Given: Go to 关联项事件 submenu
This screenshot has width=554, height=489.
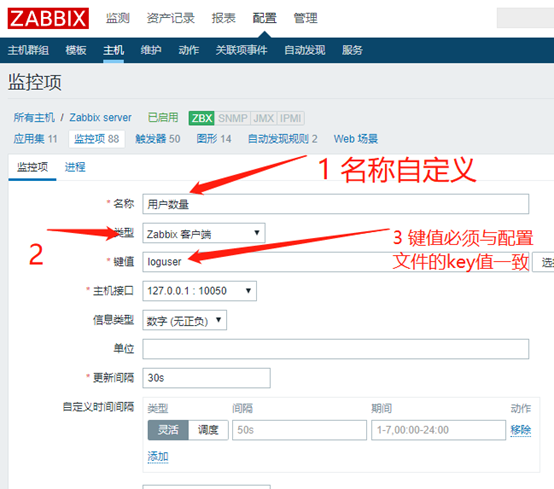Looking at the screenshot, I should click(x=242, y=50).
